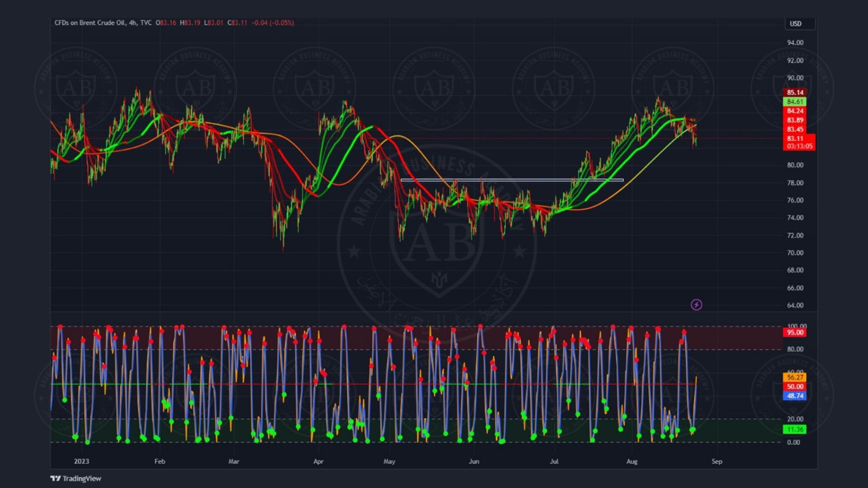Click the 83.89 price label

pos(795,120)
